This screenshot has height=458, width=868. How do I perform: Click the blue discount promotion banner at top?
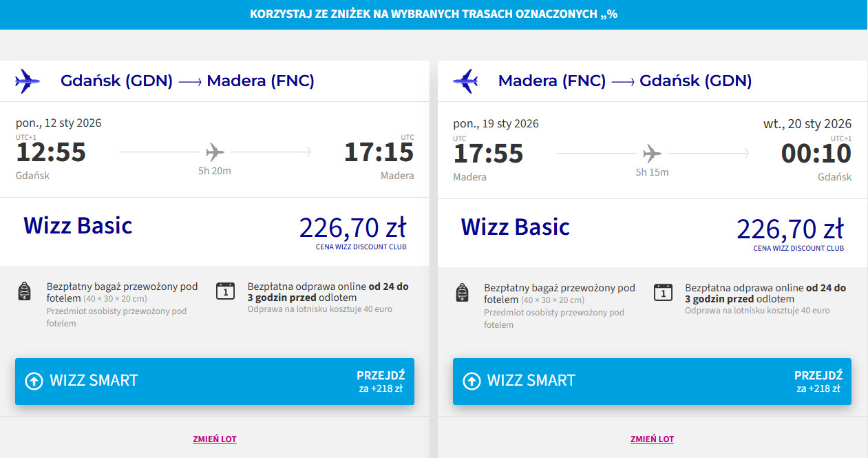tap(434, 14)
